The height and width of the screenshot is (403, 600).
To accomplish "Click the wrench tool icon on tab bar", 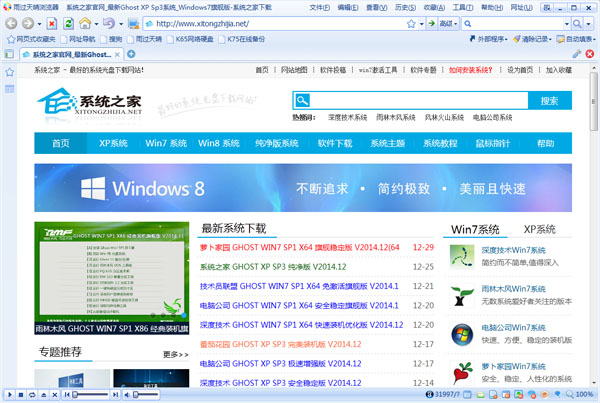I will click(577, 54).
